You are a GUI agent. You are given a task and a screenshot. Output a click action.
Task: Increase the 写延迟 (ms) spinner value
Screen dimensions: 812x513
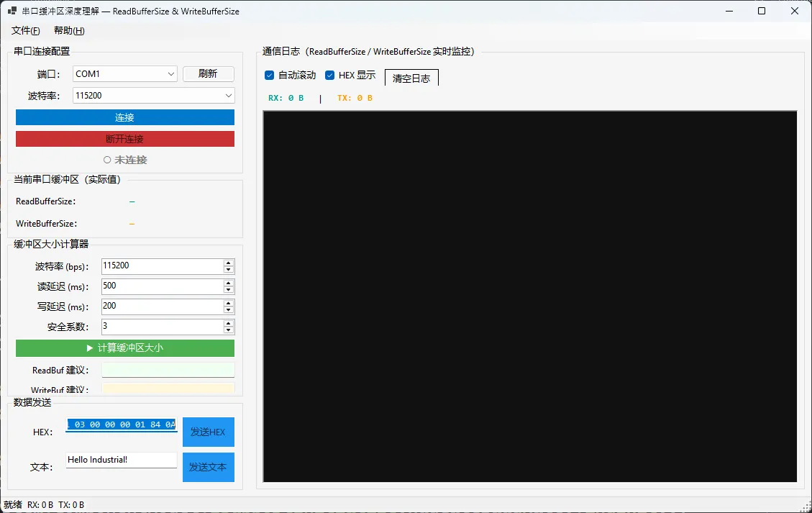coord(229,303)
